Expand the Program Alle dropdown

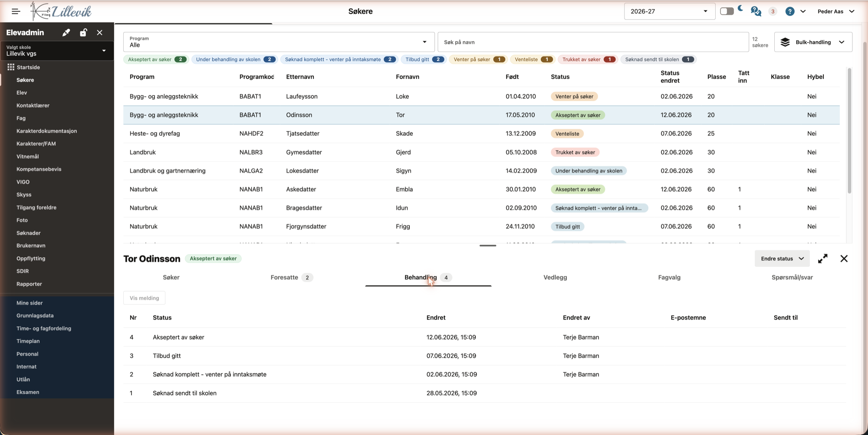(279, 42)
